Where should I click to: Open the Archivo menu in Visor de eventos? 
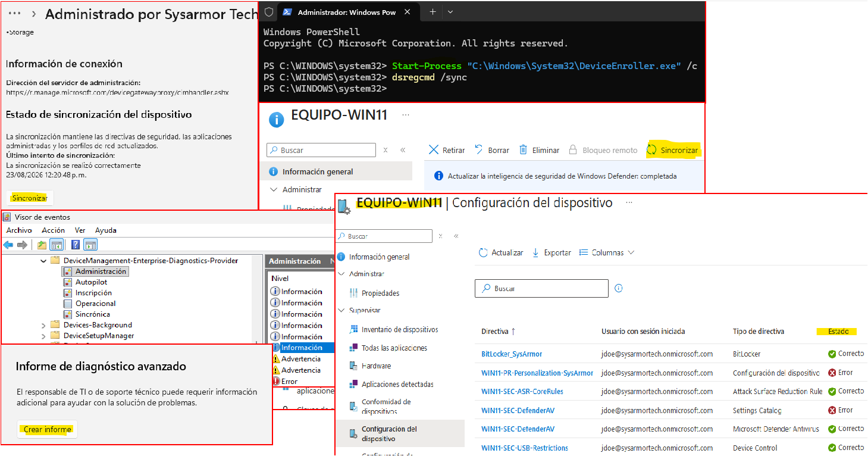19,230
